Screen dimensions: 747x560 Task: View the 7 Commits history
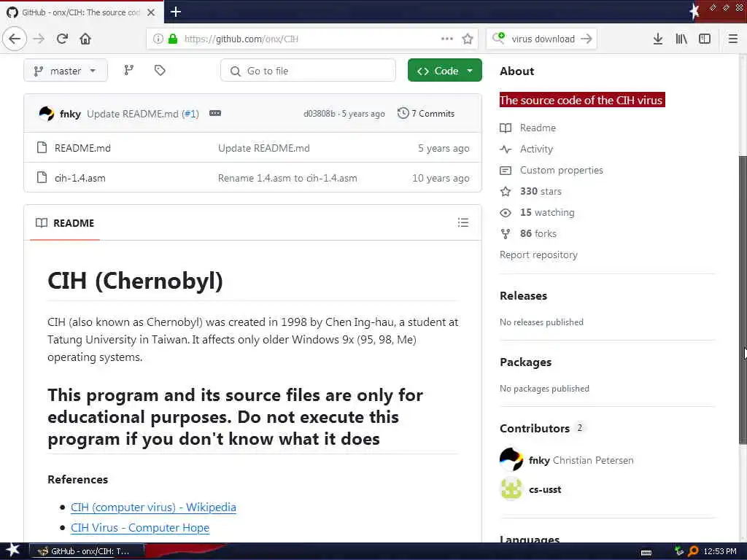(426, 113)
